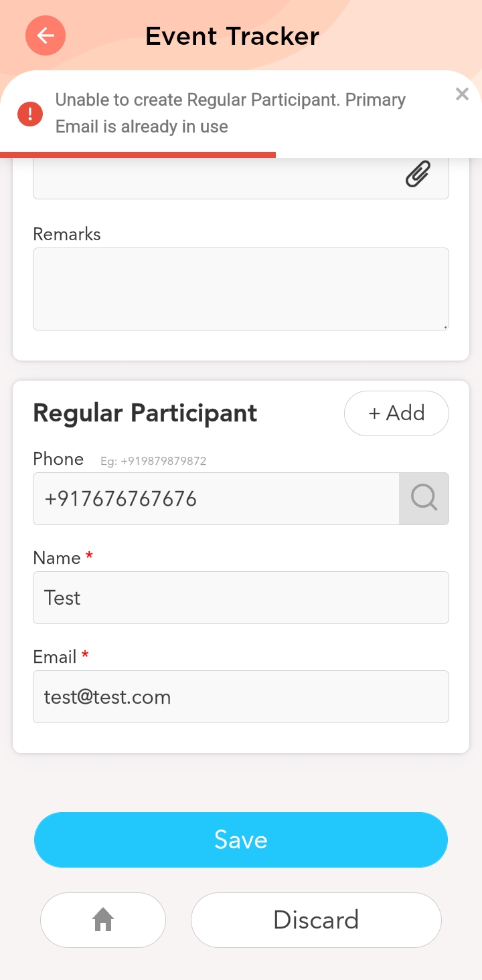Add another Regular Participant
Viewport: 482px width, 980px height.
click(396, 413)
